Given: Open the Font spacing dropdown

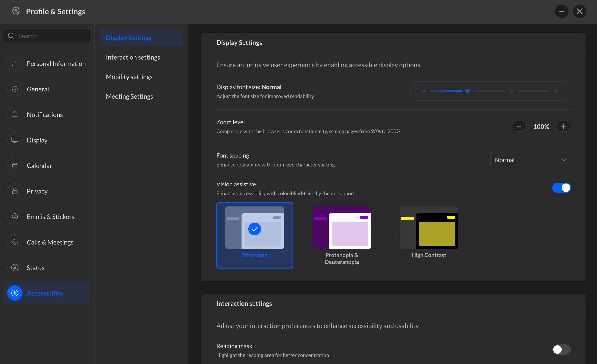Looking at the screenshot, I should pos(531,160).
